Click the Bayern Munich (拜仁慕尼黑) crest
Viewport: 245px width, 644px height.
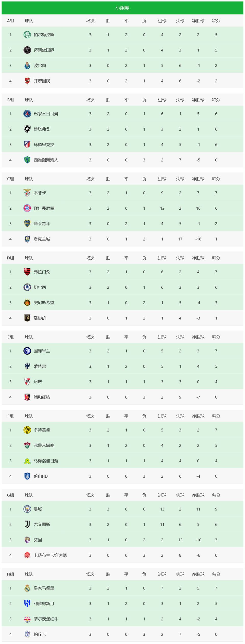(27, 208)
